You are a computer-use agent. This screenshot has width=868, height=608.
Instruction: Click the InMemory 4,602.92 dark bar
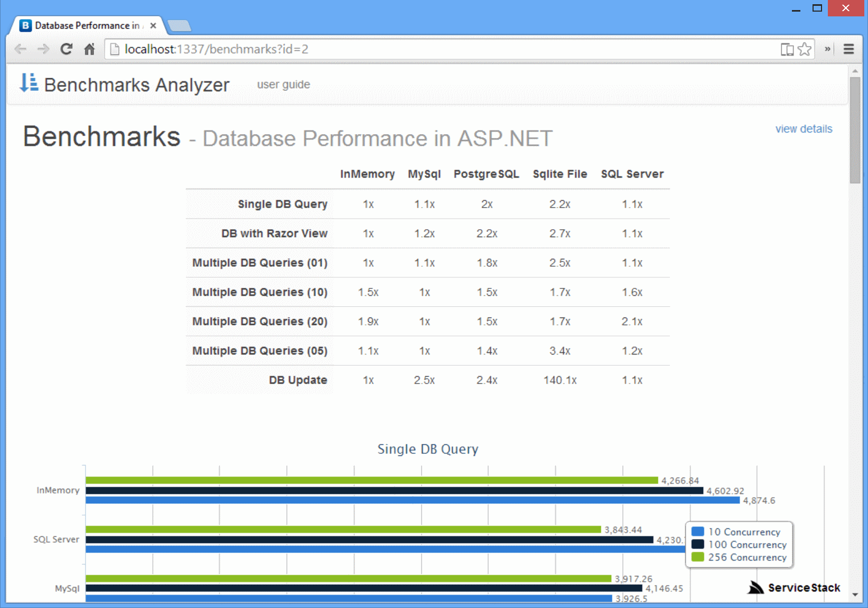point(395,490)
